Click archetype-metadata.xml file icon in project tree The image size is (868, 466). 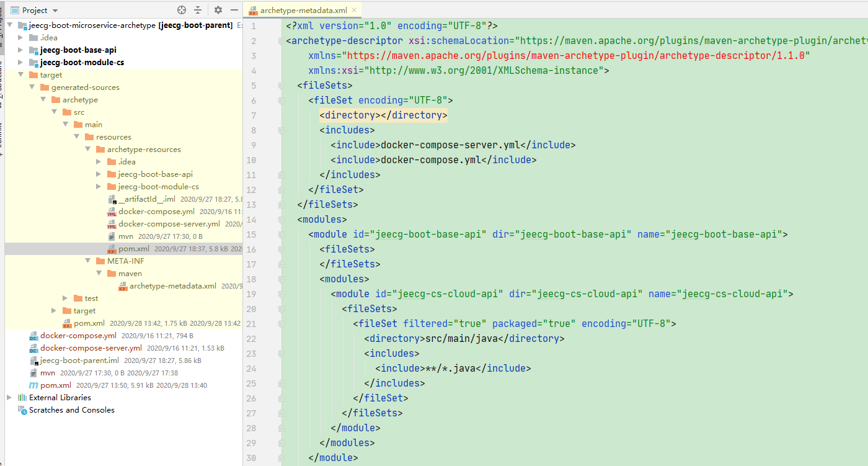pyautogui.click(x=123, y=286)
